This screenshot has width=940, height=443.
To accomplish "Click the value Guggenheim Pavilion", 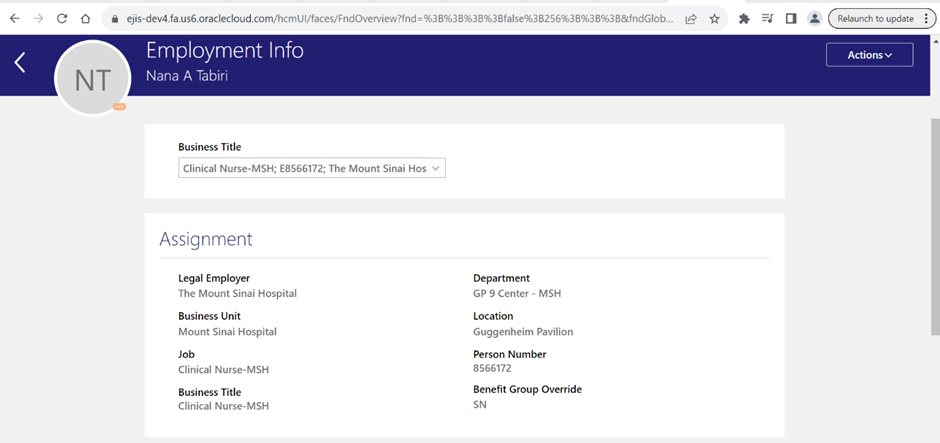I will 523,332.
